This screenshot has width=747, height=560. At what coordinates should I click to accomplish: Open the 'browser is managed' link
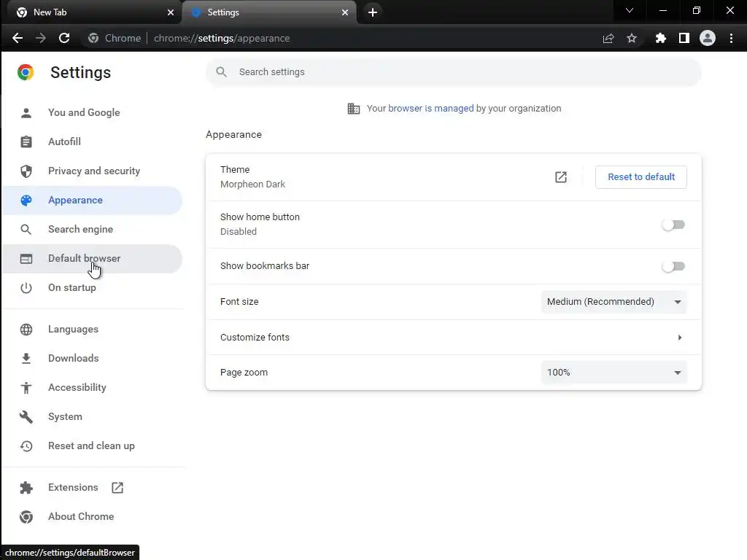[431, 109]
